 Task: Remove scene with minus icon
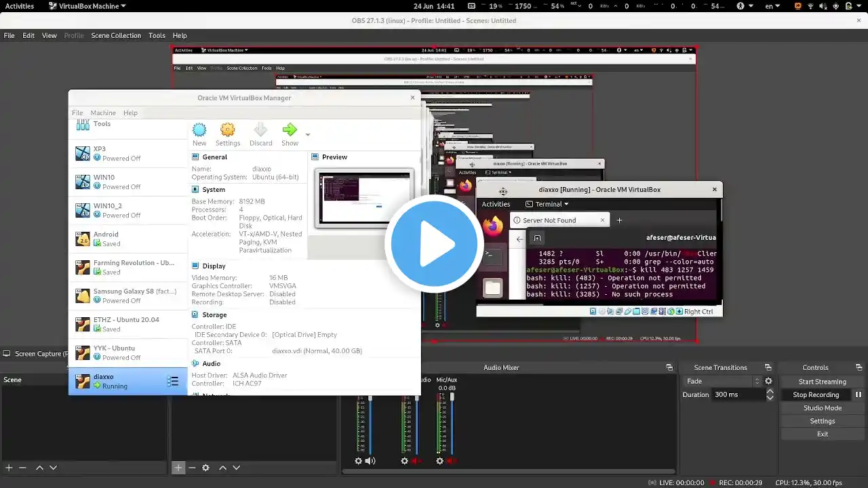point(22,468)
